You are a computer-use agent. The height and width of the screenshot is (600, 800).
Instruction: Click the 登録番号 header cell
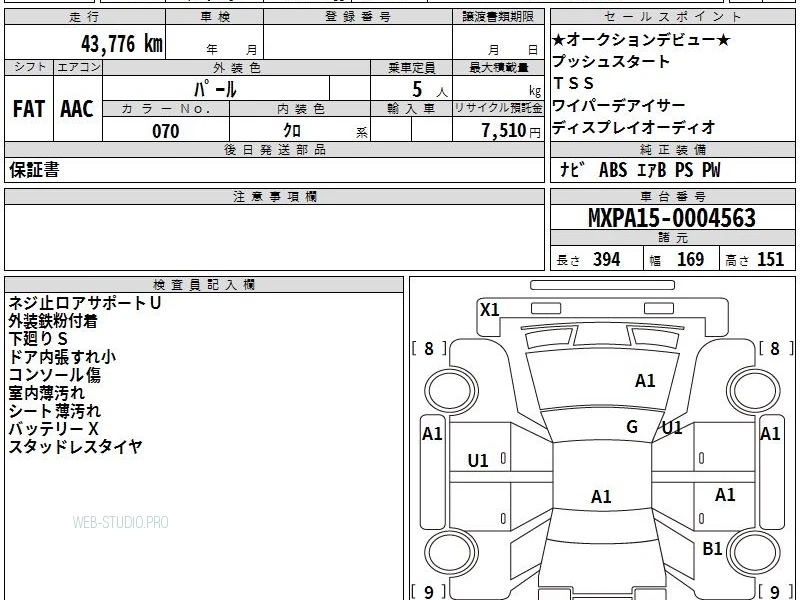[358, 17]
